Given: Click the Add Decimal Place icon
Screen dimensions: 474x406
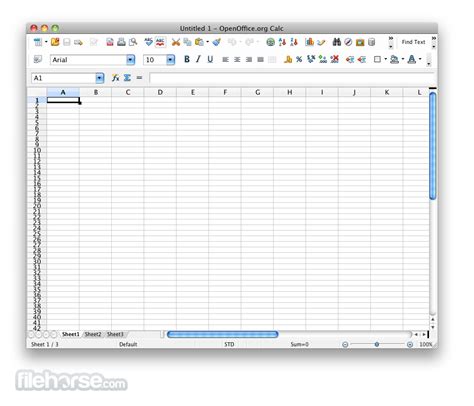Looking at the screenshot, I should pos(323,59).
